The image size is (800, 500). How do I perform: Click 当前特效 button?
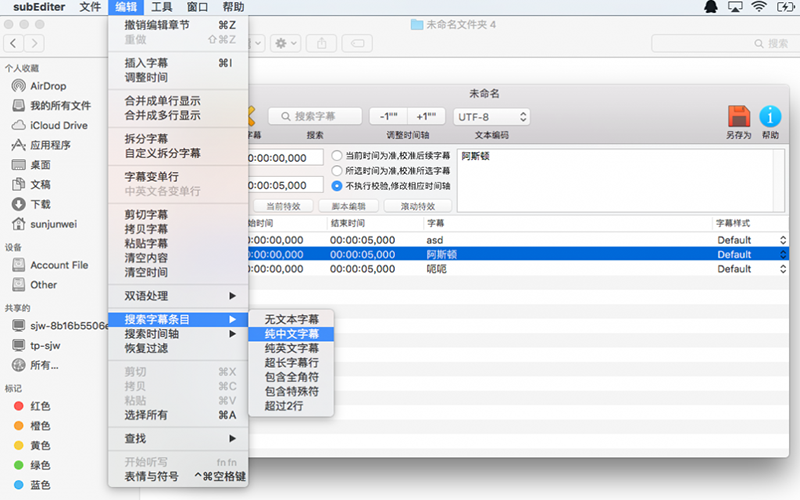283,206
